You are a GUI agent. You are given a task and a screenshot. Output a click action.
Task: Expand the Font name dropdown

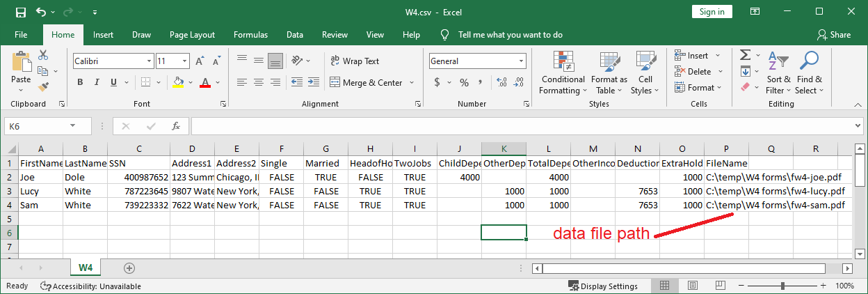(x=148, y=61)
